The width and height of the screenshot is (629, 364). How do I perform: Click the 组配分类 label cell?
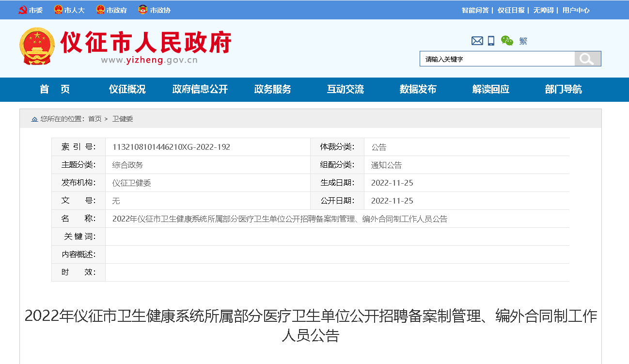pos(337,165)
